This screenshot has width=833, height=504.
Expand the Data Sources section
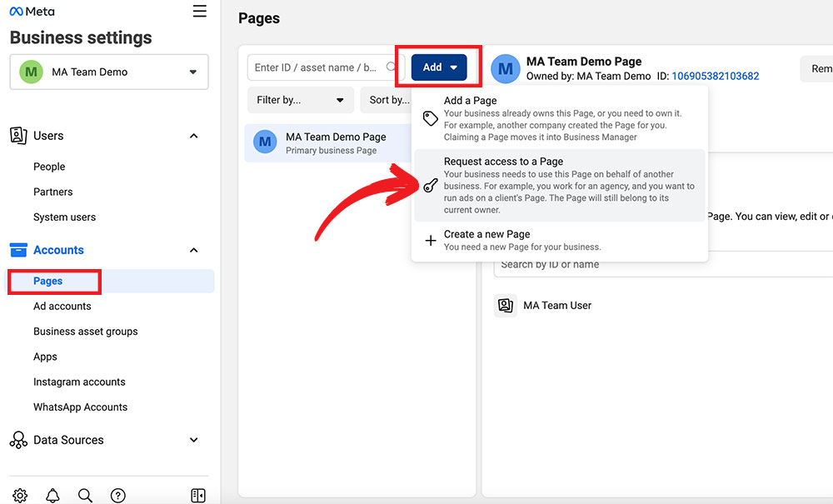[193, 440]
